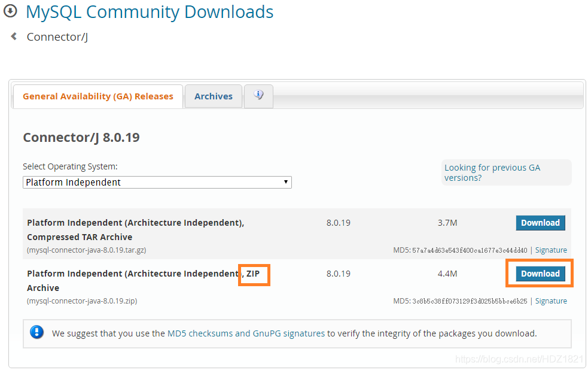Open the MySQL Community Downloads heading link

click(150, 12)
